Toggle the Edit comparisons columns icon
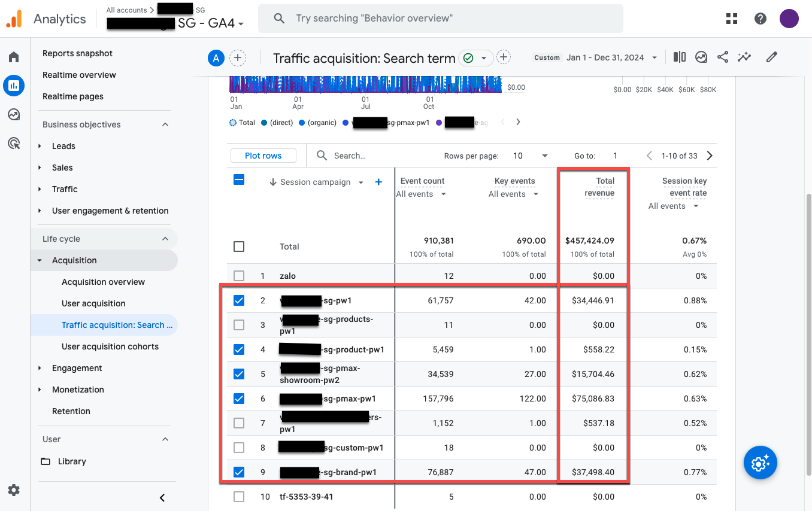Screen dimensions: 812x511 pyautogui.click(x=679, y=57)
